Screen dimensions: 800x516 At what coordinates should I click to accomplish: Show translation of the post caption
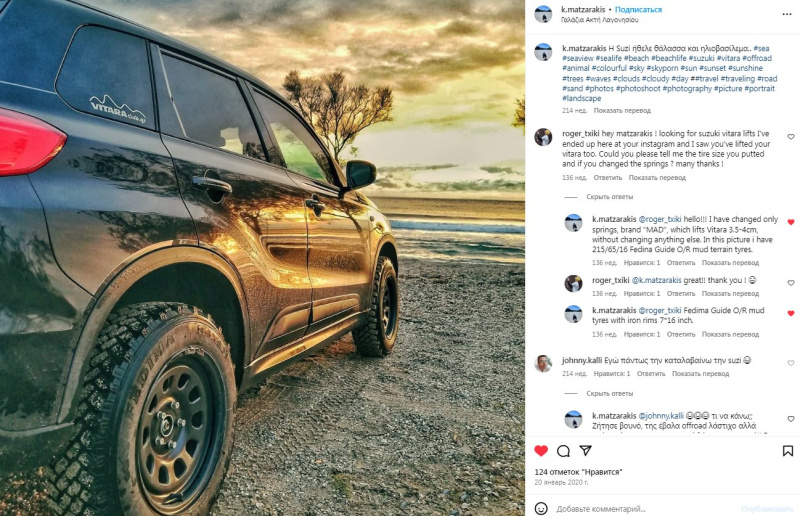coord(622,110)
